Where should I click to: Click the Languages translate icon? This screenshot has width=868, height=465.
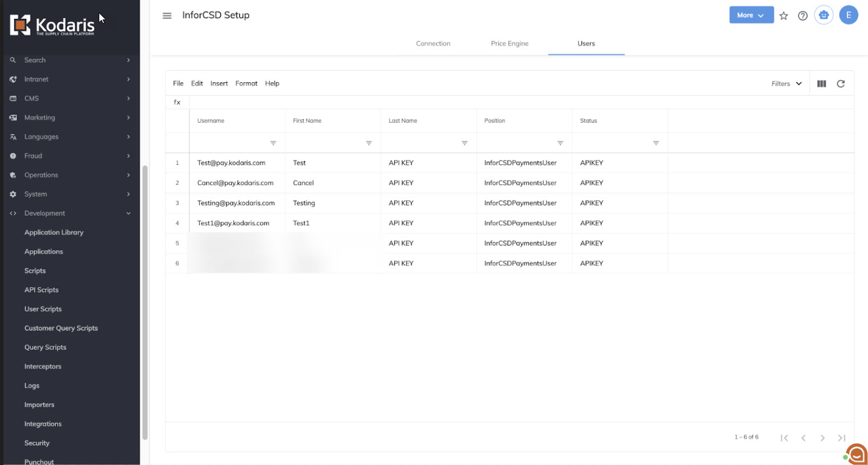[13, 137]
